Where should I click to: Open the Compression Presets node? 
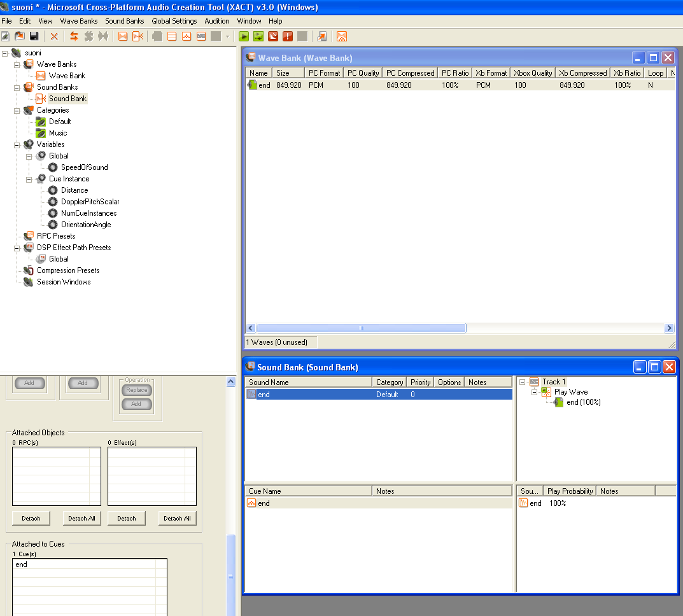point(68,270)
